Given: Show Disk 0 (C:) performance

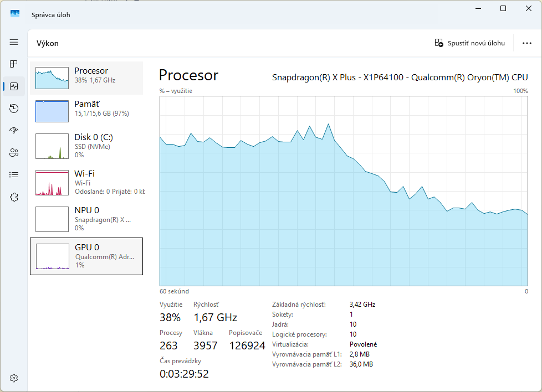Looking at the screenshot, I should pyautogui.click(x=86, y=146).
